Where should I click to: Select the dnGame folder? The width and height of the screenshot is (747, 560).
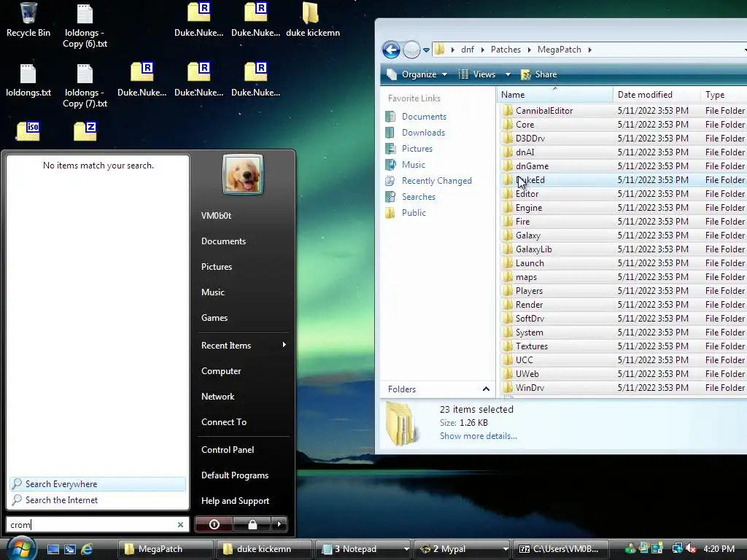(532, 166)
